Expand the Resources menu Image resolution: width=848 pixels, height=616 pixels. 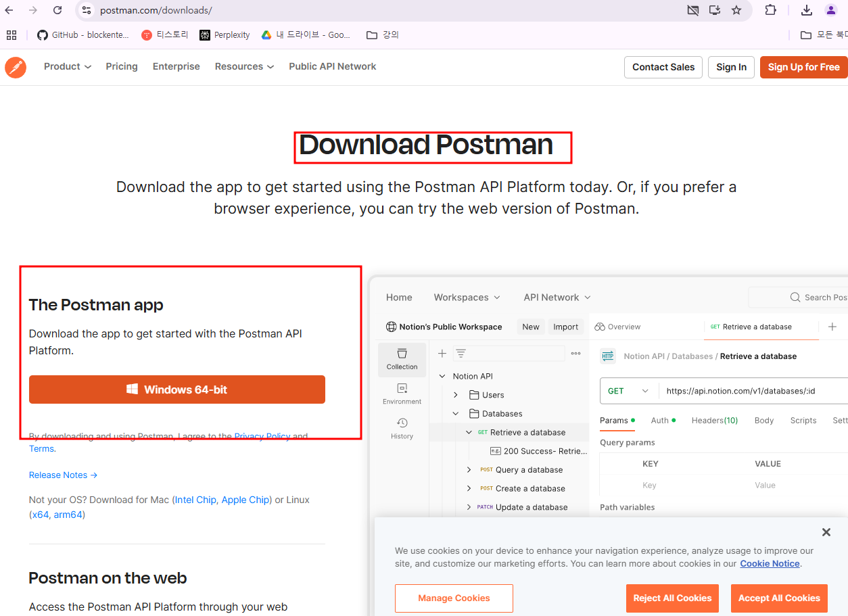[x=244, y=66]
